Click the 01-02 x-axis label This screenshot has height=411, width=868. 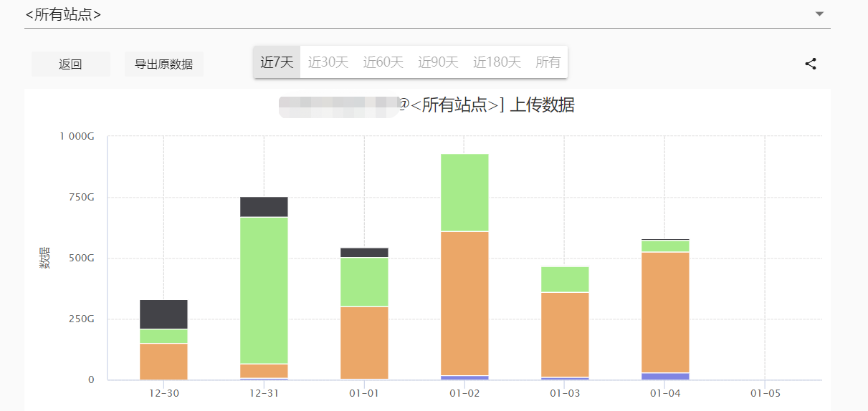[464, 394]
